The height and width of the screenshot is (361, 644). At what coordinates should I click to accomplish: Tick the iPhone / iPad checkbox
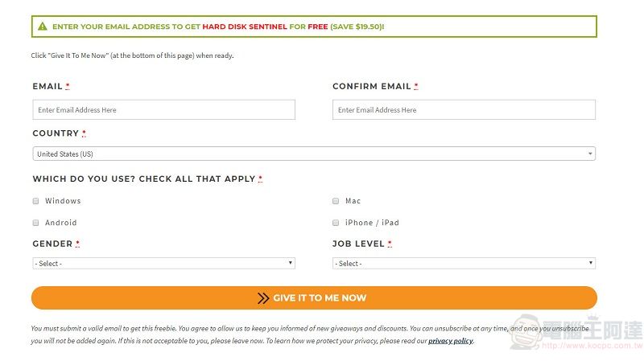(x=336, y=223)
